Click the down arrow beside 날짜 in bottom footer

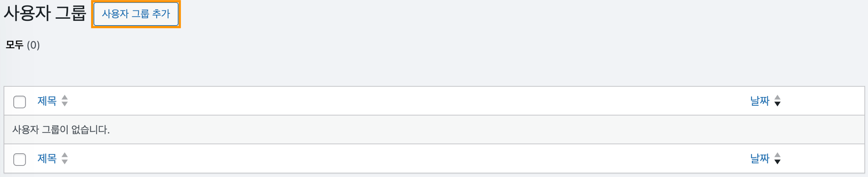777,162
